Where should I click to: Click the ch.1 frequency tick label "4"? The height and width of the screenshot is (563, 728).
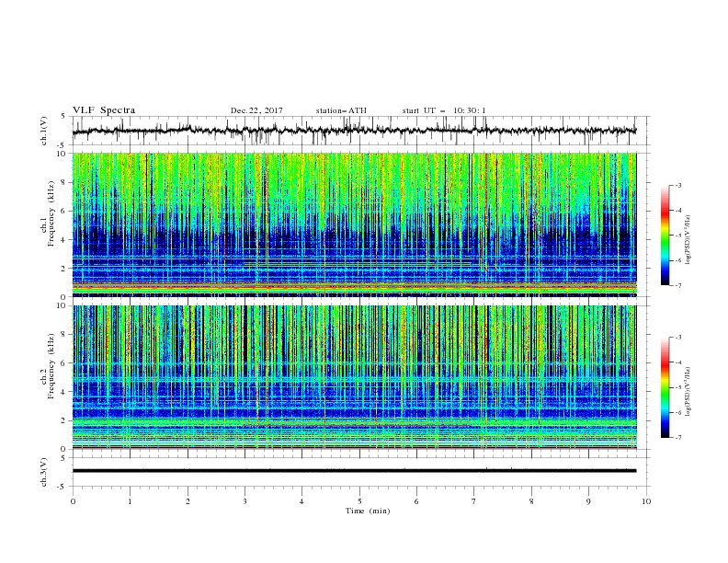pyautogui.click(x=64, y=240)
